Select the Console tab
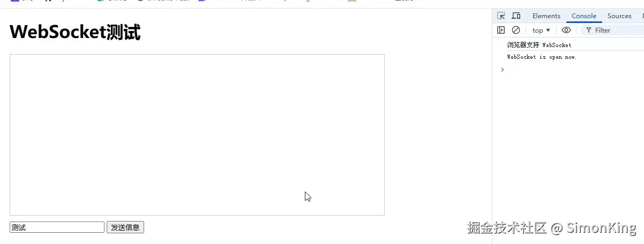This screenshot has height=244, width=644. pos(584,16)
